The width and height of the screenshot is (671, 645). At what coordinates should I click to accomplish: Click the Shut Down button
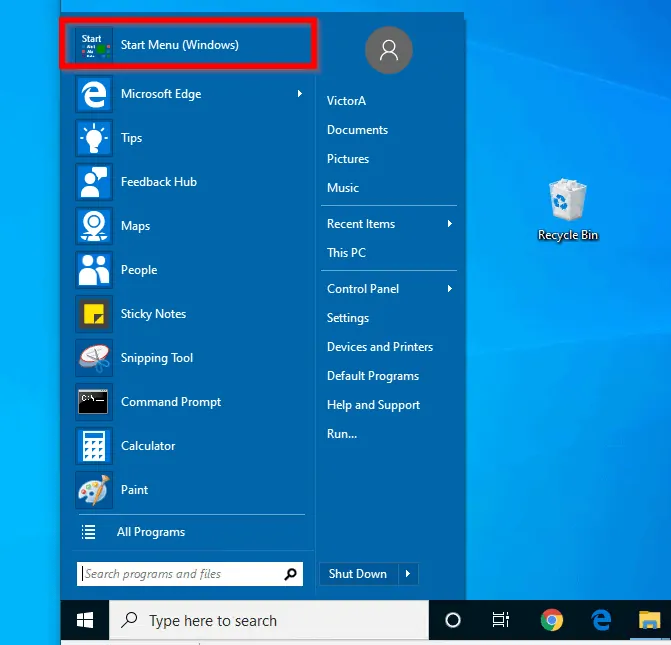tap(358, 574)
